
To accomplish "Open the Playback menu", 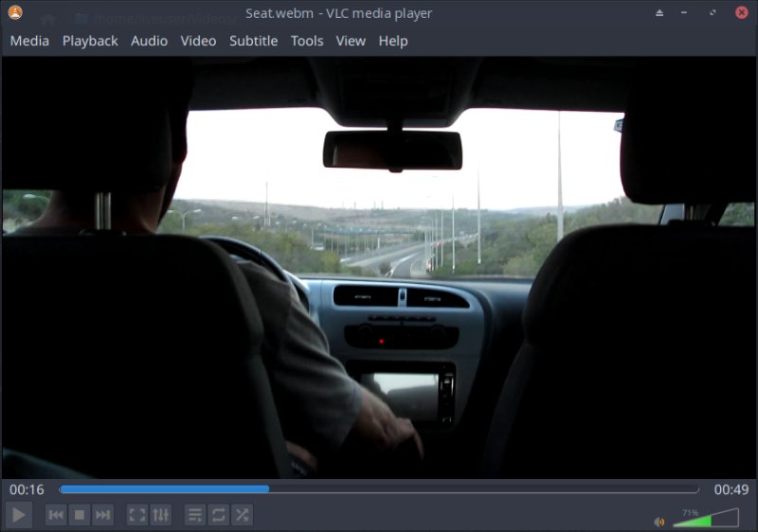I will click(x=90, y=41).
